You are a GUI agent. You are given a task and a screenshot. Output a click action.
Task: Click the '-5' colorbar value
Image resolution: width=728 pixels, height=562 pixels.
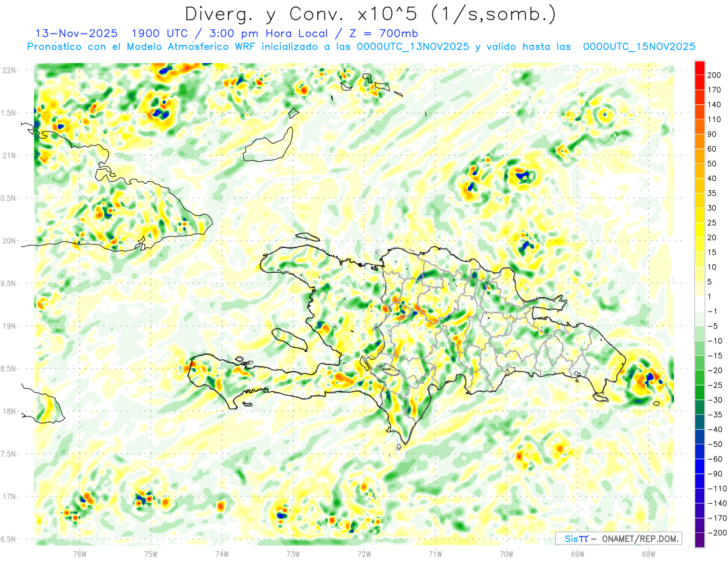(x=714, y=326)
